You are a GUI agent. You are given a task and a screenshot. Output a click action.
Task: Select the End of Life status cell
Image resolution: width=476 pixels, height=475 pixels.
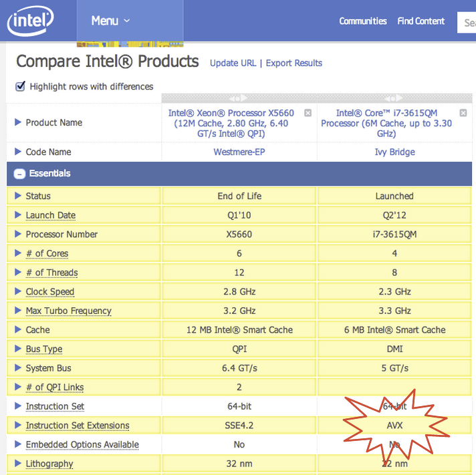click(239, 196)
